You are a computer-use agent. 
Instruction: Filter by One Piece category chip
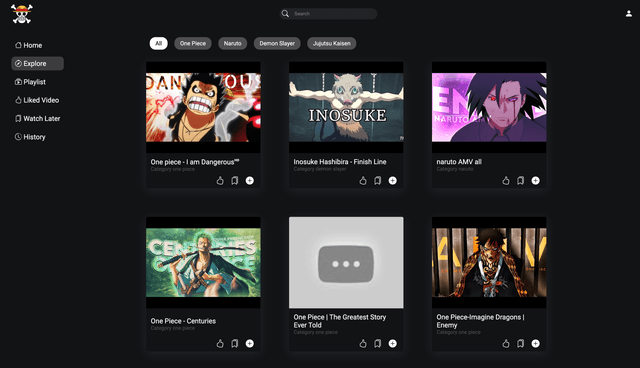point(193,43)
